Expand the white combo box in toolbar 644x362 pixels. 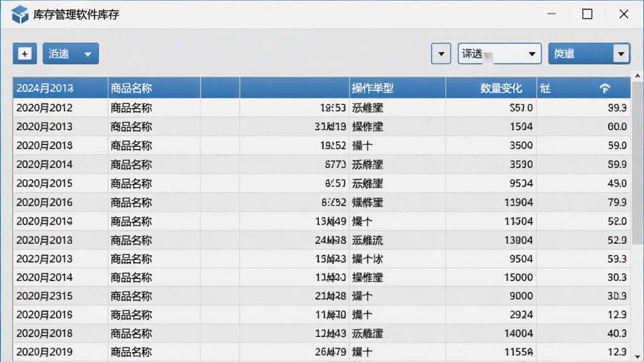(499, 54)
